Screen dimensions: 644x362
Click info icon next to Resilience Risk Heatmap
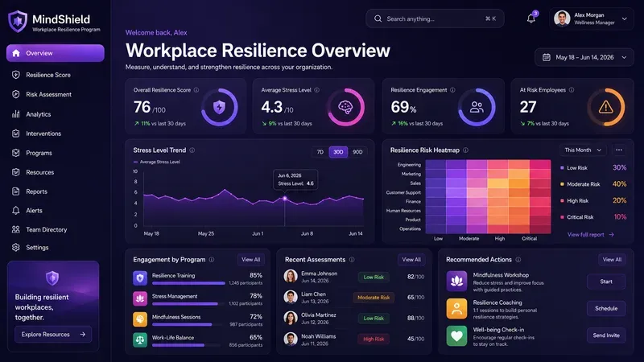click(x=466, y=150)
